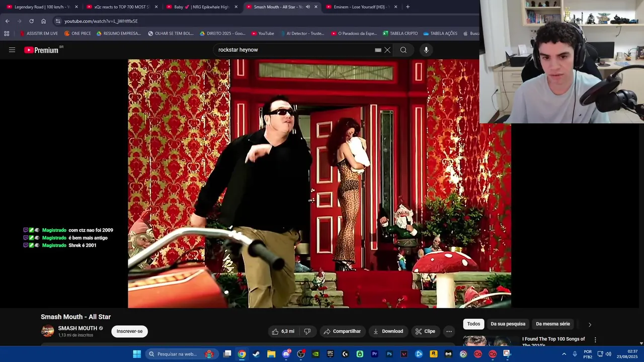Open more actions three-dot menu under video

pyautogui.click(x=449, y=331)
